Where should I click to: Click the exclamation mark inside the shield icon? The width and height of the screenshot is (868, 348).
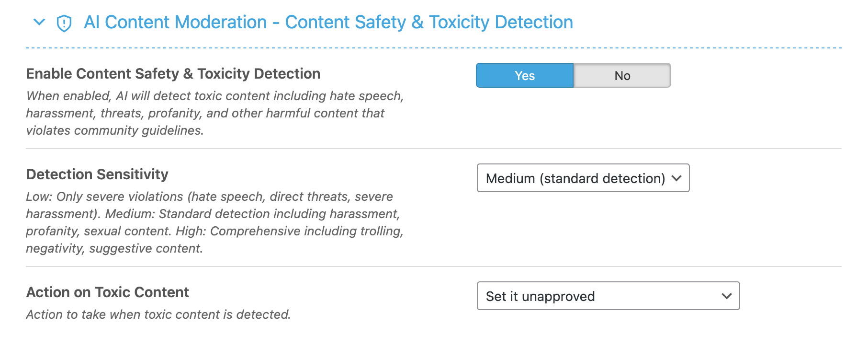(65, 22)
